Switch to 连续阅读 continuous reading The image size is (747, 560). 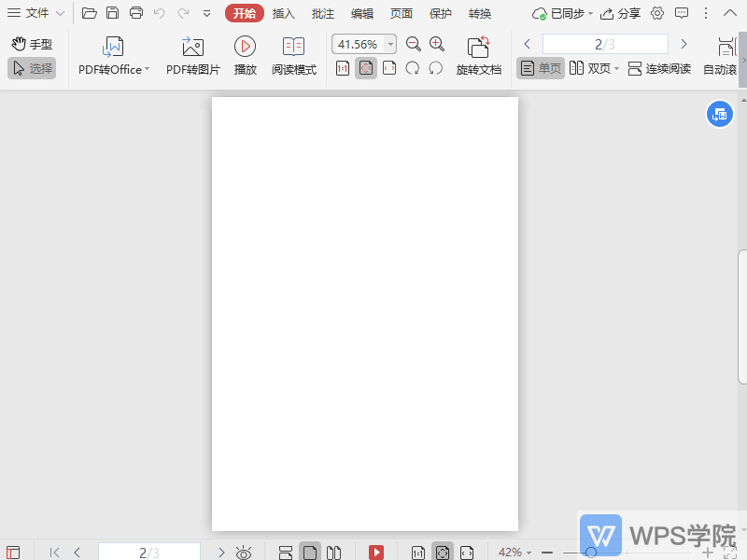[x=659, y=68]
